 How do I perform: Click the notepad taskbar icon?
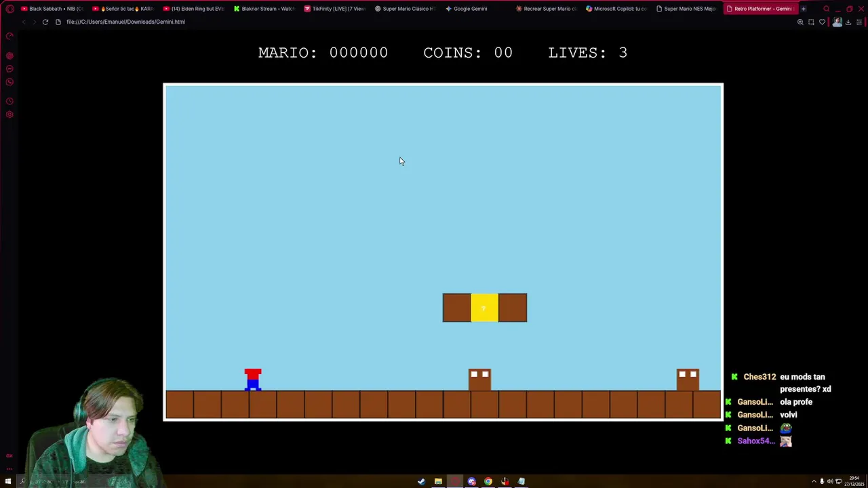point(521,482)
